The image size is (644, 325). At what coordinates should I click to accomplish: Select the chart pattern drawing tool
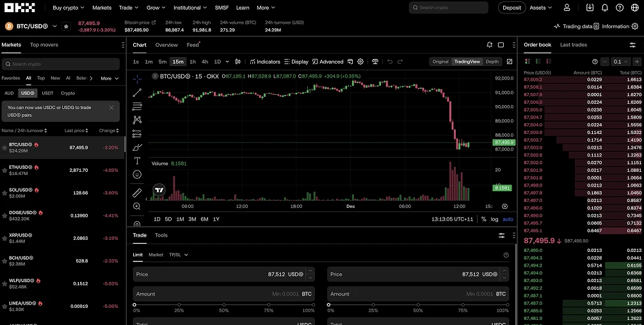(x=137, y=120)
